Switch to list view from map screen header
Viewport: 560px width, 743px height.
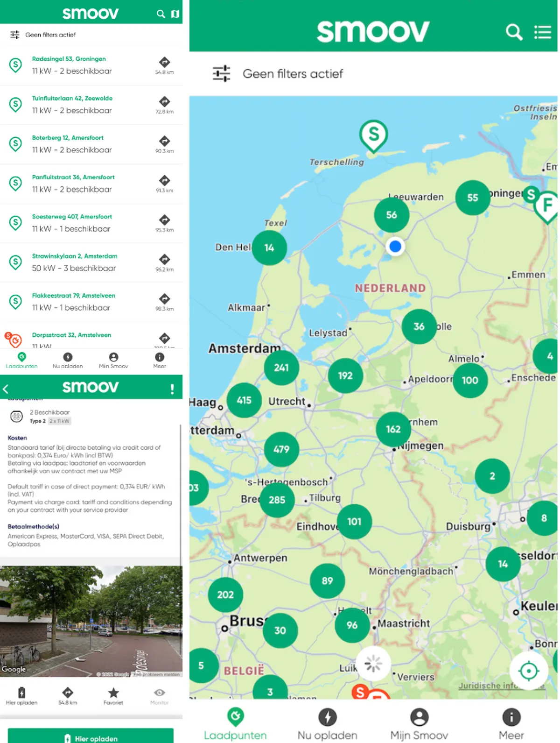click(543, 32)
